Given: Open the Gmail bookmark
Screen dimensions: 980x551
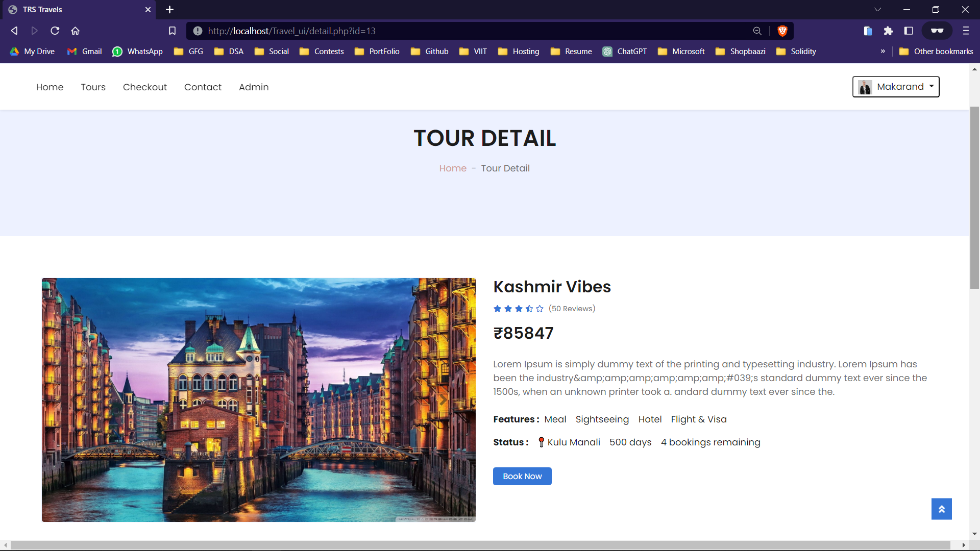Looking at the screenshot, I should 85,52.
